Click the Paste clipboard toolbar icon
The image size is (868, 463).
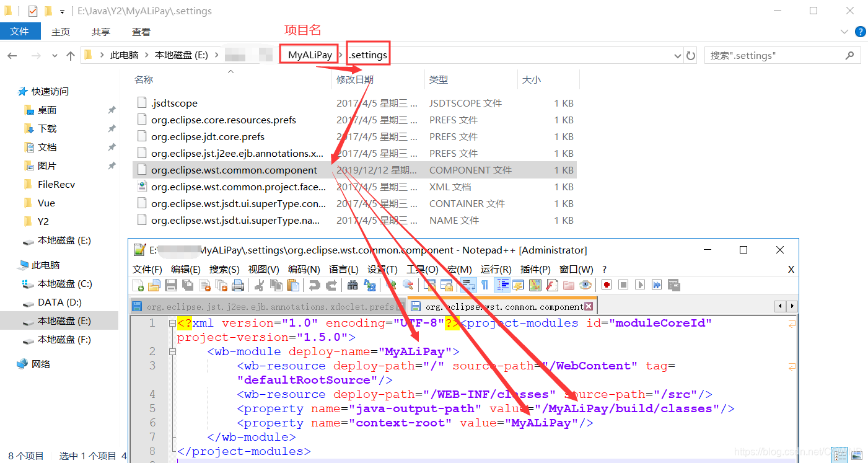(x=292, y=285)
